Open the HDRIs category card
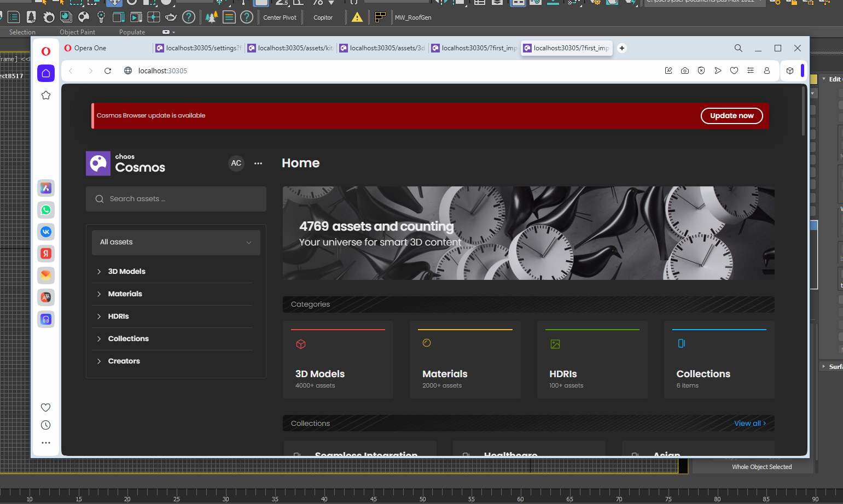 pyautogui.click(x=592, y=360)
